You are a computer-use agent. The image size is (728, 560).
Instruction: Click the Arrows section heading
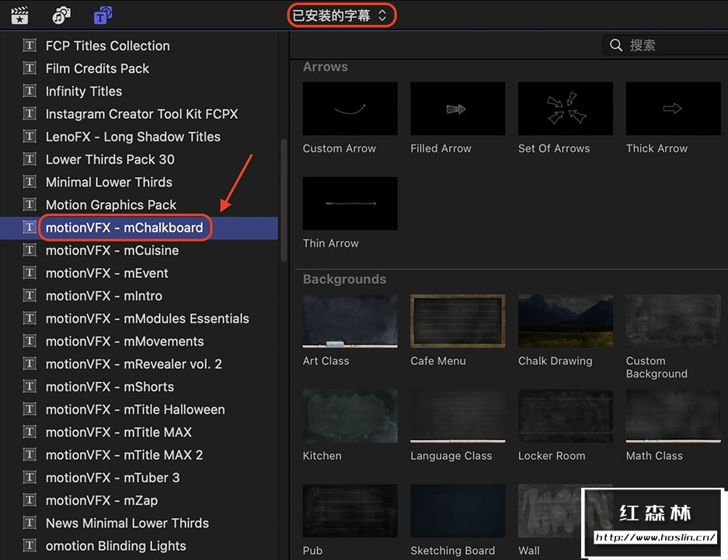pyautogui.click(x=325, y=67)
